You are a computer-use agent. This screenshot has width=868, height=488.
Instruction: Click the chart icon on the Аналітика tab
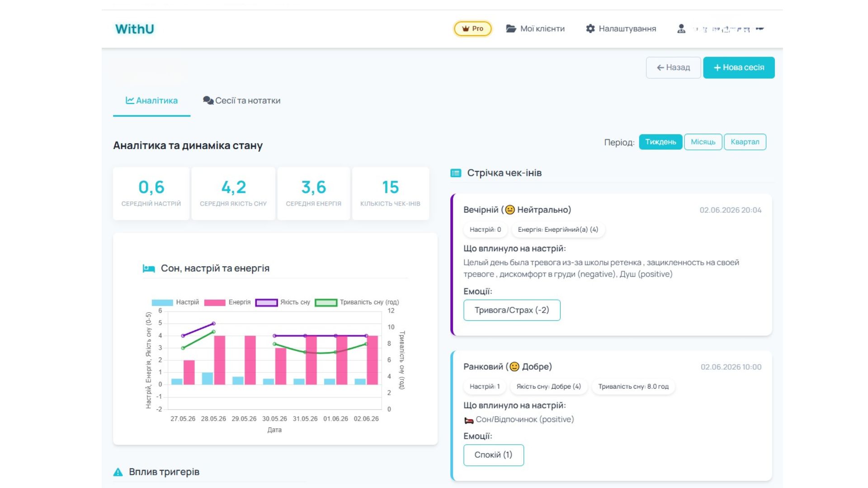[x=130, y=100]
